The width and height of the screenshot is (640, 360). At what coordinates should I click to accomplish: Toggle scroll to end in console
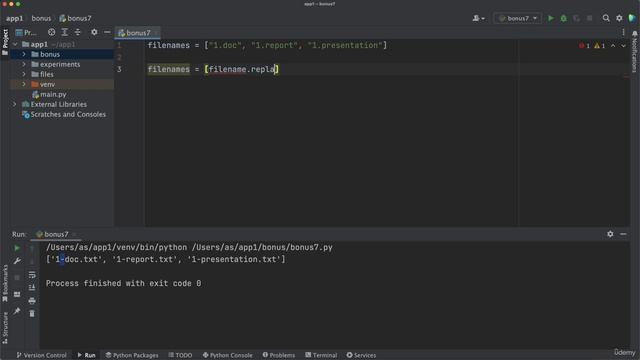[32, 288]
